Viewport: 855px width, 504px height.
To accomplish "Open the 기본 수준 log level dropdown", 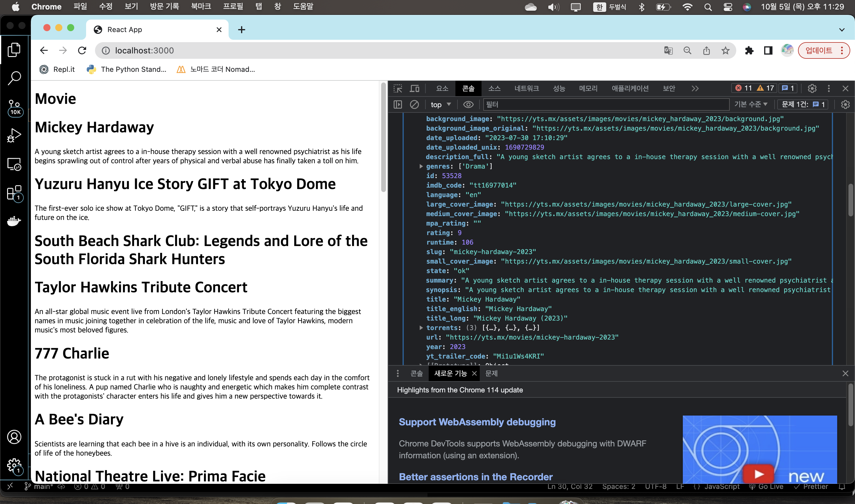I will coord(751,104).
